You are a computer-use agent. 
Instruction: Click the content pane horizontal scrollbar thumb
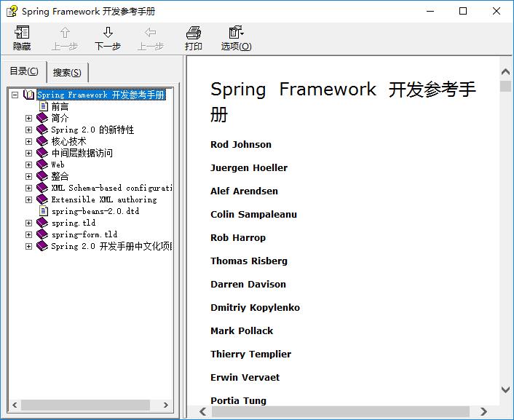tap(341, 411)
